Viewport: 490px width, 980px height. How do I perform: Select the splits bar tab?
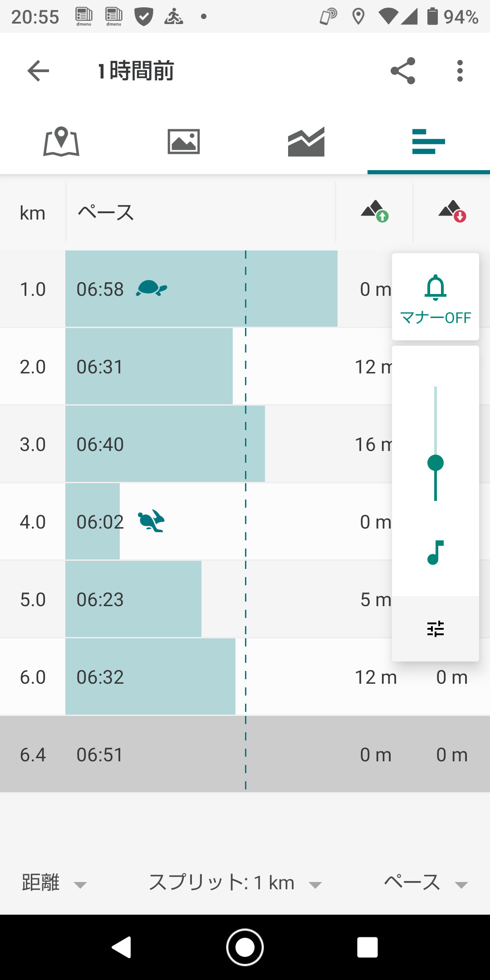point(428,142)
